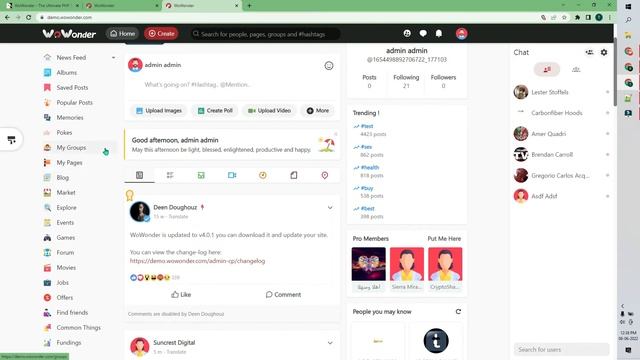The height and width of the screenshot is (360, 640).
Task: Open Saved Posts in the sidebar
Action: coord(72,88)
